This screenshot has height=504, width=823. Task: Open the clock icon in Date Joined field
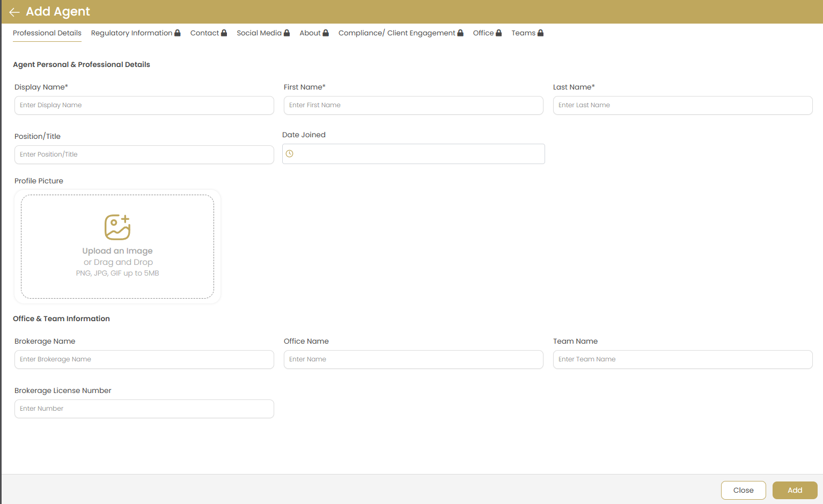290,154
